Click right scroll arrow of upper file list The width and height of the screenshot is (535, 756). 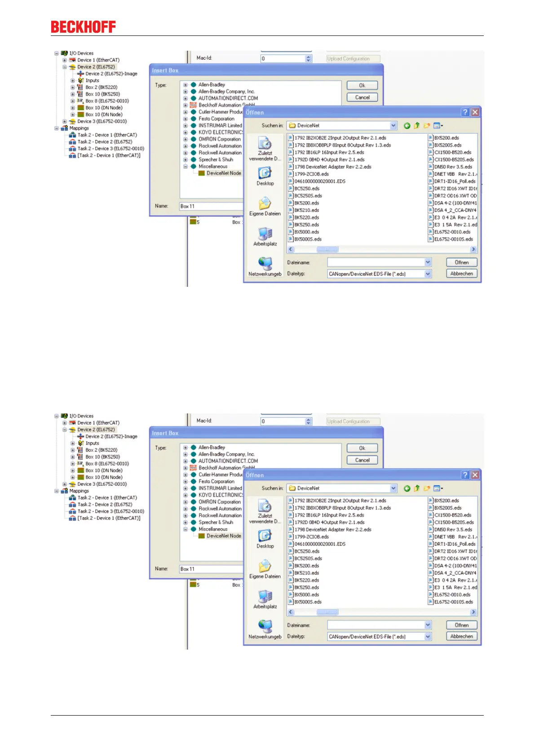tap(473, 249)
